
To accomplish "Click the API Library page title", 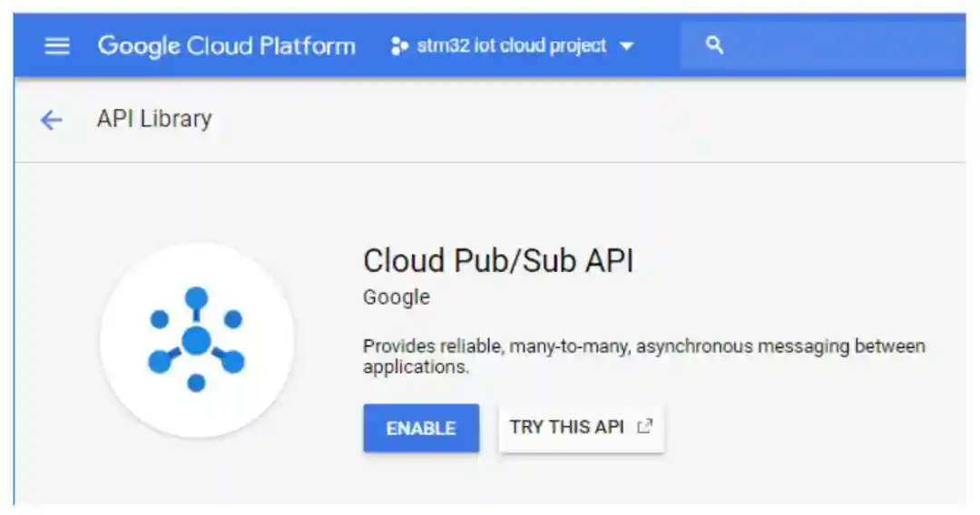I will pos(154,119).
